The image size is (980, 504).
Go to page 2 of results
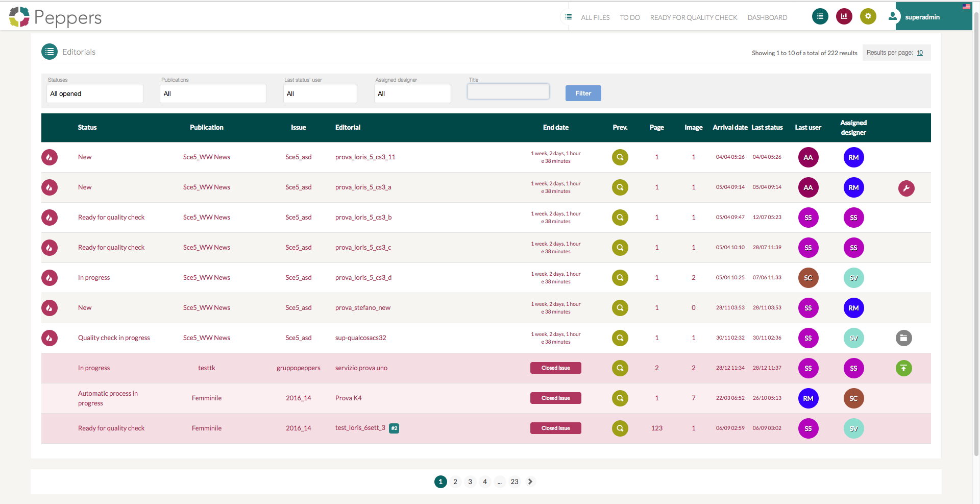tap(455, 482)
